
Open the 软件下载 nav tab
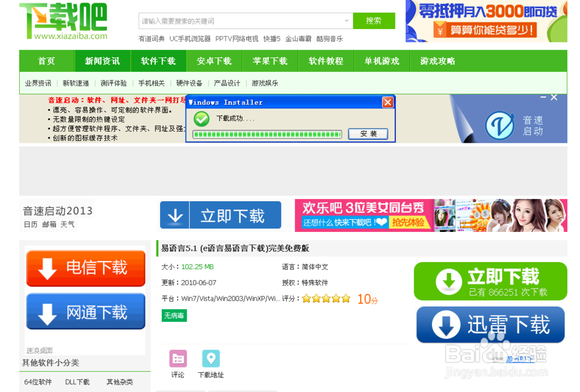click(x=158, y=61)
